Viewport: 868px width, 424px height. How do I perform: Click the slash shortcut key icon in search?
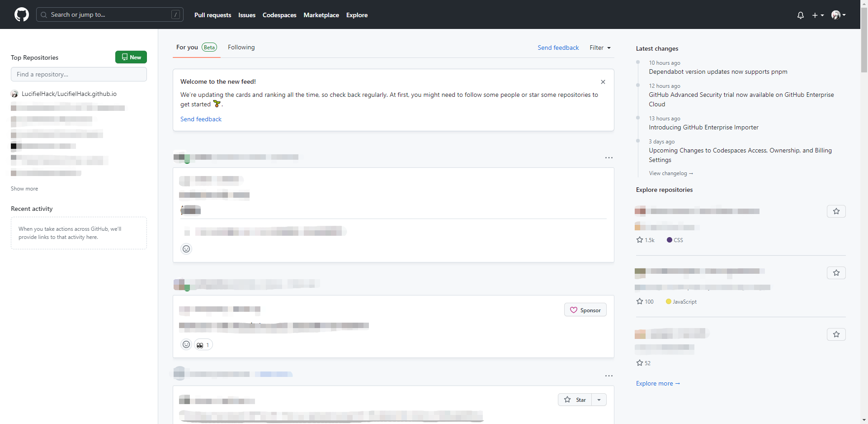coord(176,14)
